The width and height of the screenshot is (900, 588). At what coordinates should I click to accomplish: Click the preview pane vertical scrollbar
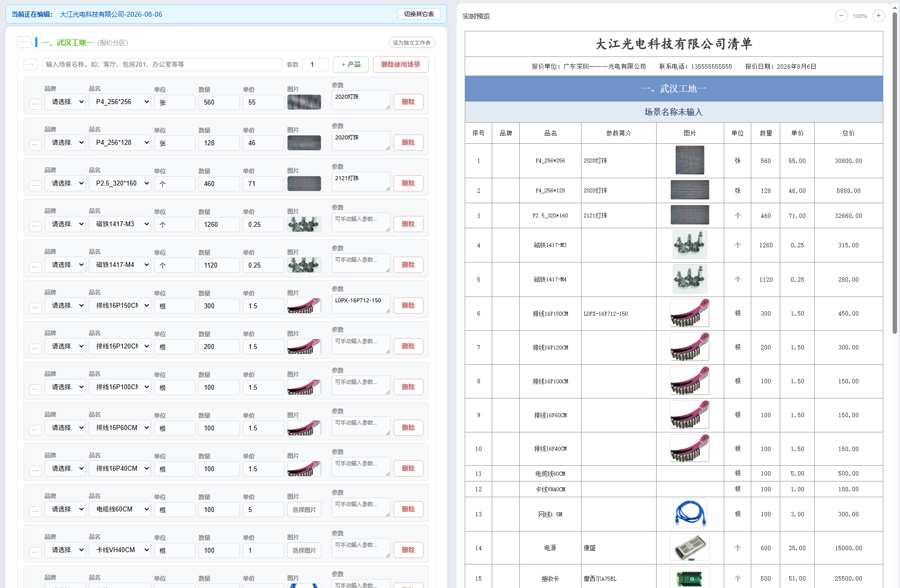895,172
